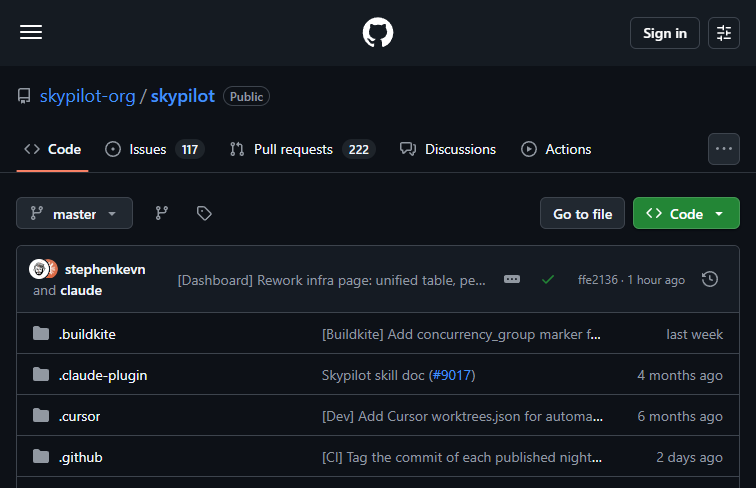
Task: Open appearance settings sliders icon
Action: [x=724, y=33]
